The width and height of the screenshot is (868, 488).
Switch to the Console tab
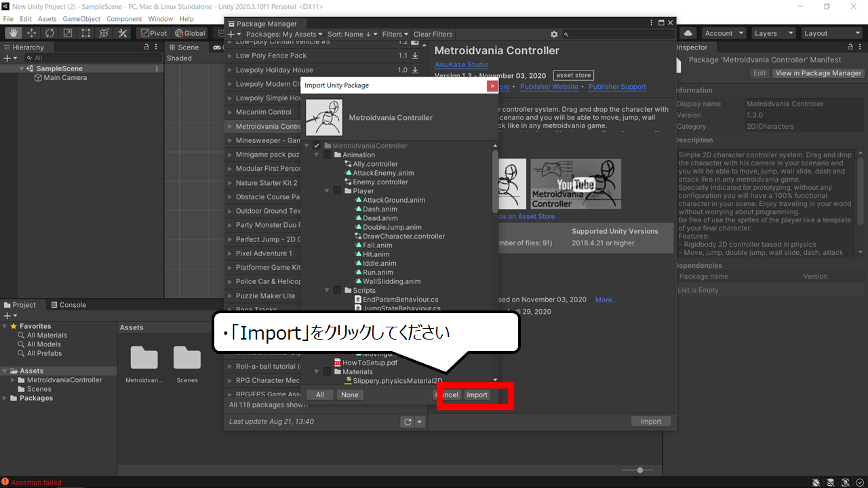click(68, 305)
